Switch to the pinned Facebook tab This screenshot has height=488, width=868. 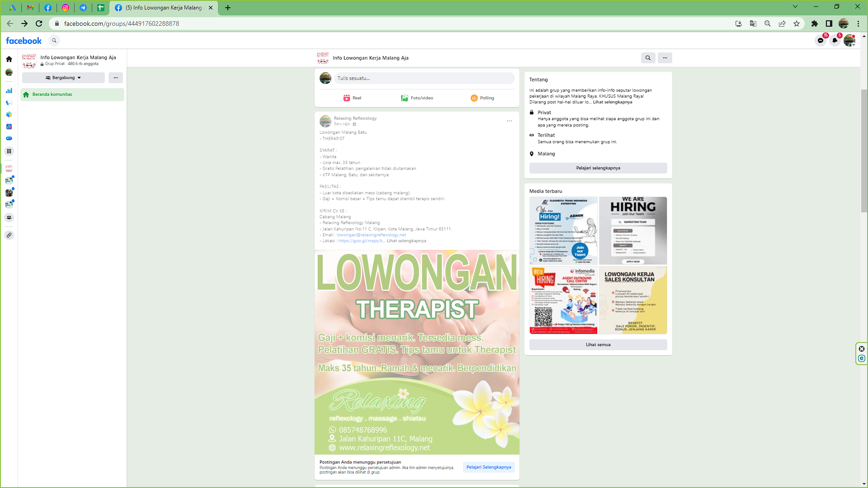click(48, 8)
